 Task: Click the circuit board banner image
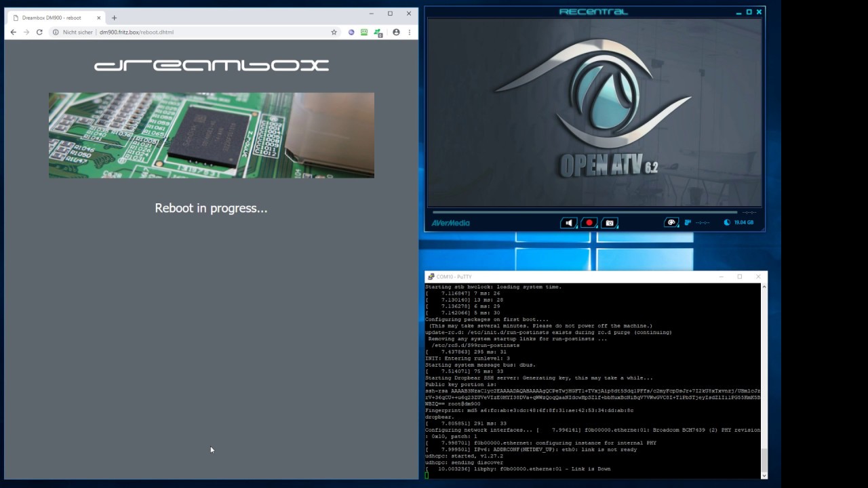pos(211,136)
